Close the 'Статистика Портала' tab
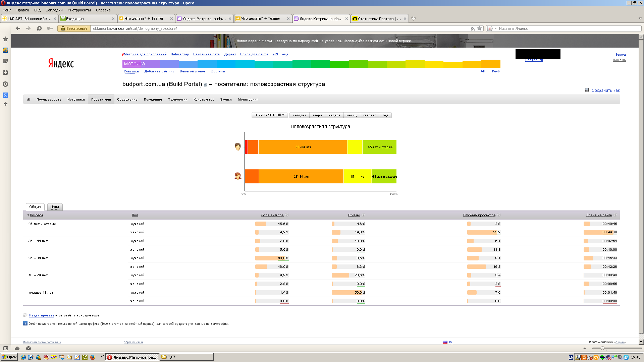 coord(405,19)
